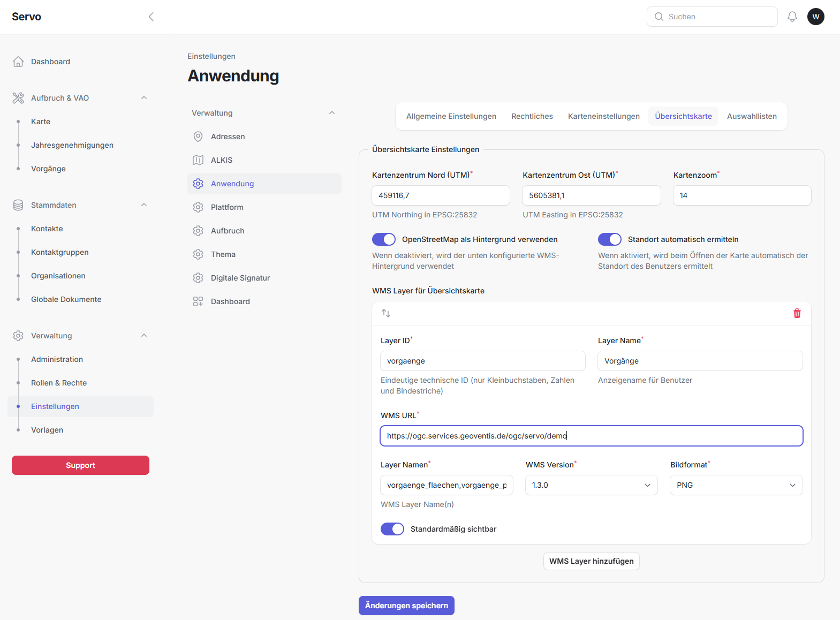Collapse the Aufbruch & VAO section

143,98
